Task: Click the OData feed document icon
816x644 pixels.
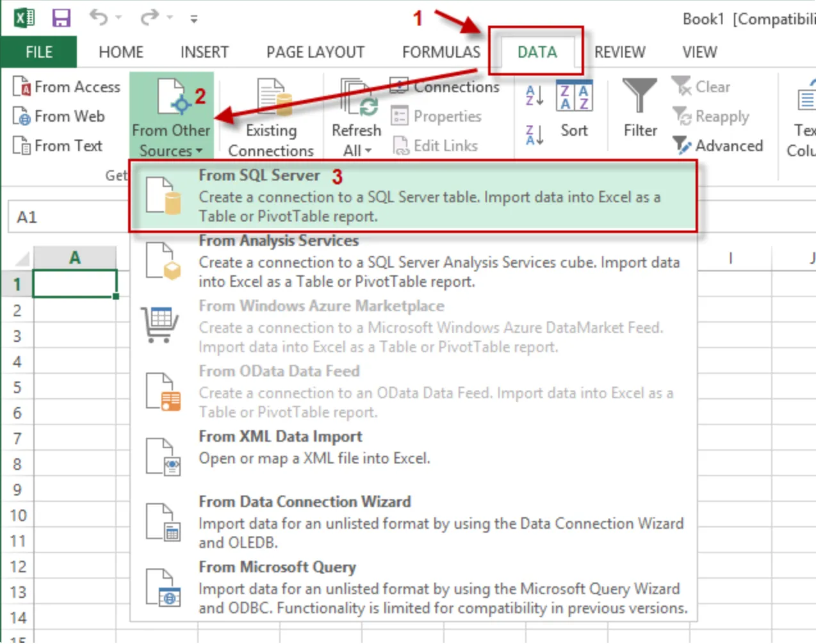Action: coord(163,392)
